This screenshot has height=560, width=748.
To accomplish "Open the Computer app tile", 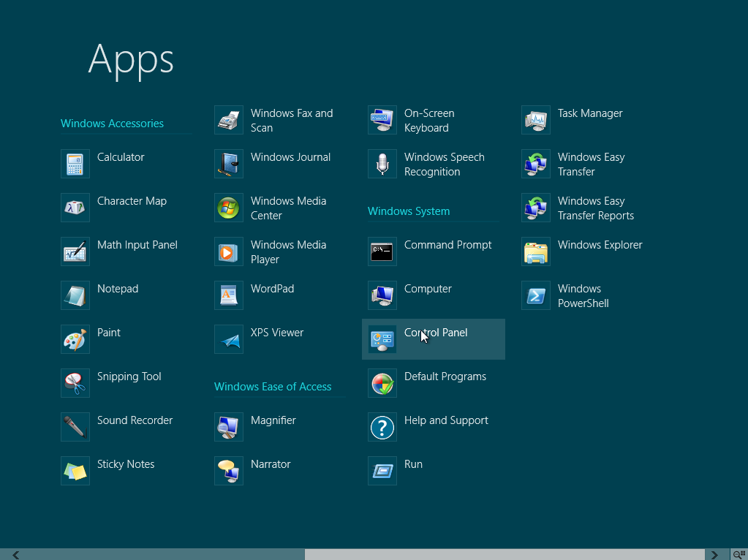I will coord(409,295).
